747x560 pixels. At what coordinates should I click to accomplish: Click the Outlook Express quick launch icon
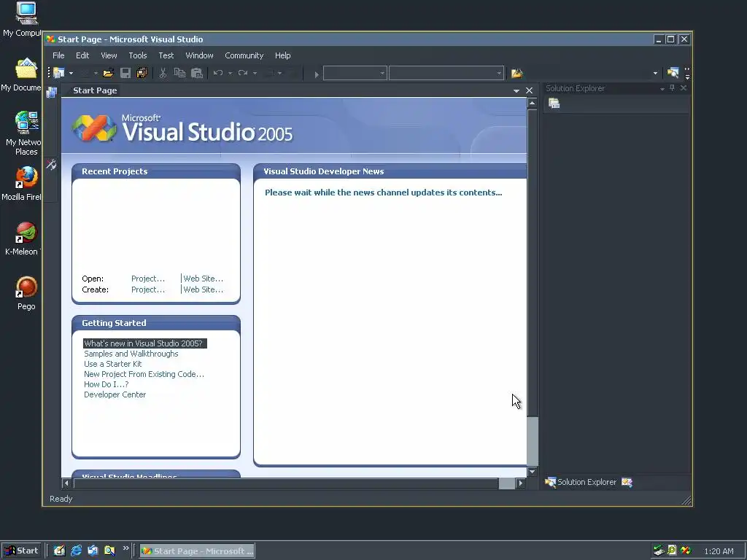[93, 551]
